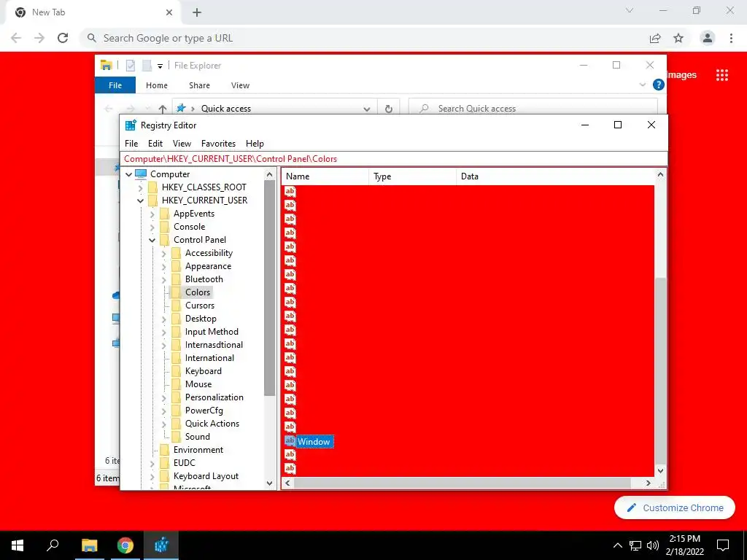Click the Customize Chrome button

[675, 507]
